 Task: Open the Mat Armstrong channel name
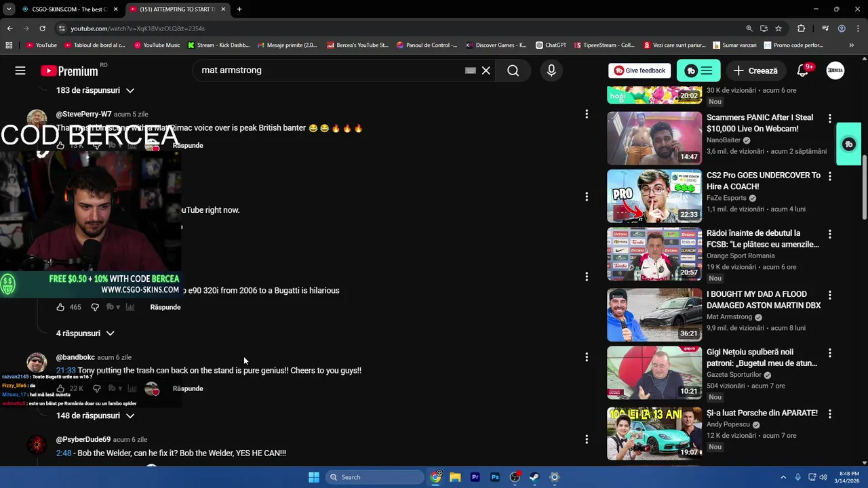pos(729,317)
